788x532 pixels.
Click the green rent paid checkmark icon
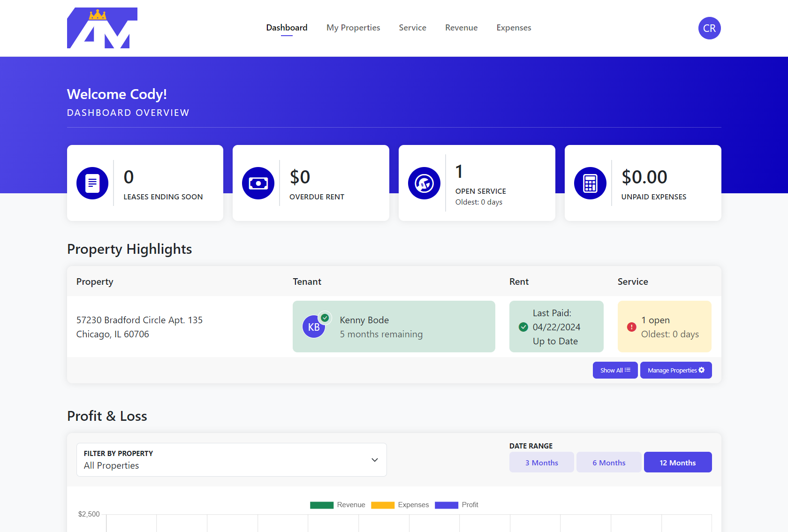523,327
